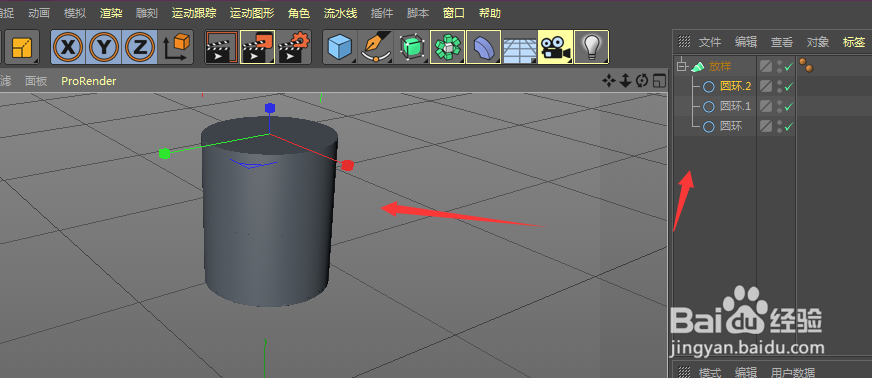Click the green Z axis handle
The image size is (872, 378).
[164, 153]
